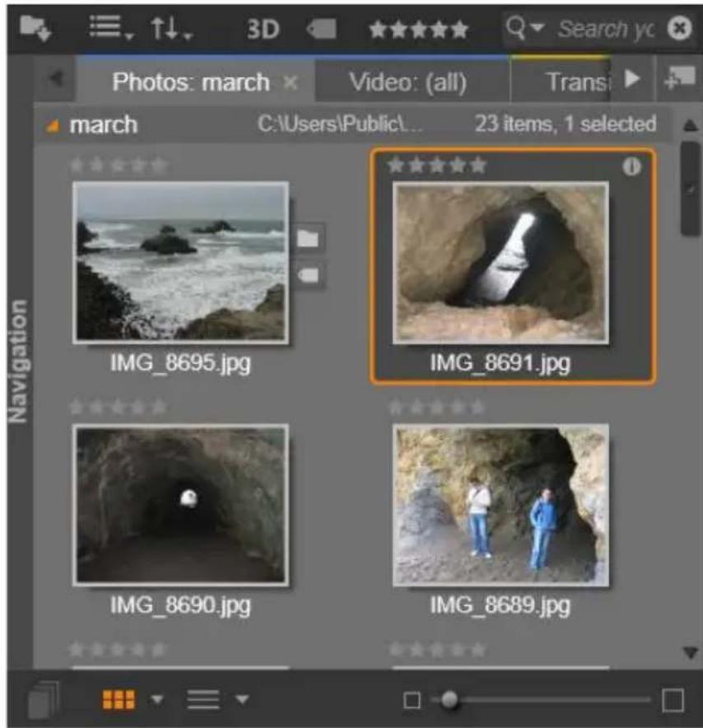Click the IMG_8690.jpg file name

click(x=180, y=605)
